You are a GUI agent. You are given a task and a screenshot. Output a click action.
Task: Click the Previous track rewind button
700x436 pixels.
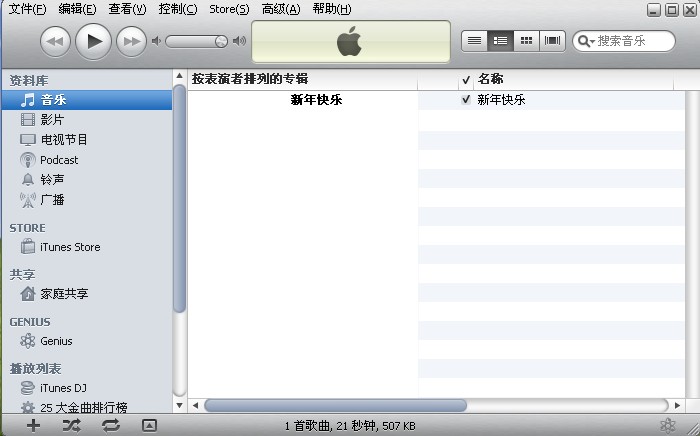55,42
